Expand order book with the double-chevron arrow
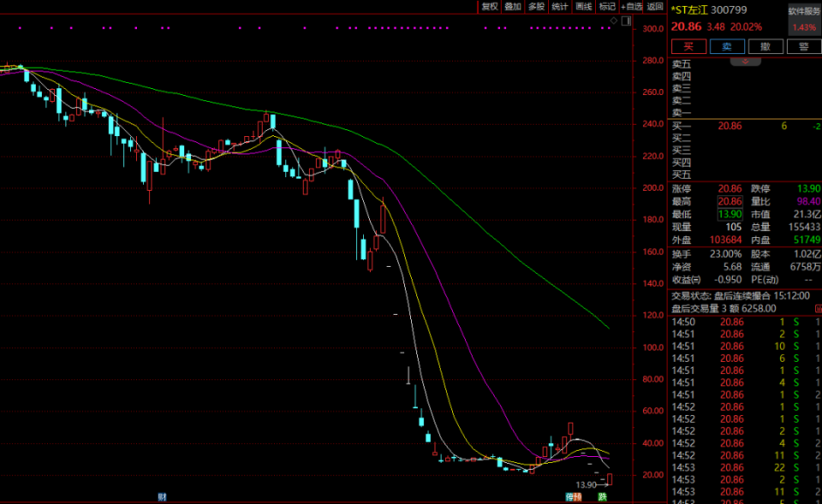Viewport: 822px width, 504px height. (x=745, y=62)
